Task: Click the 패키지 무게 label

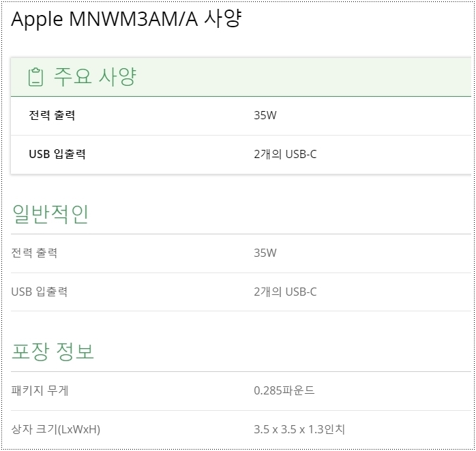Action: (x=40, y=390)
